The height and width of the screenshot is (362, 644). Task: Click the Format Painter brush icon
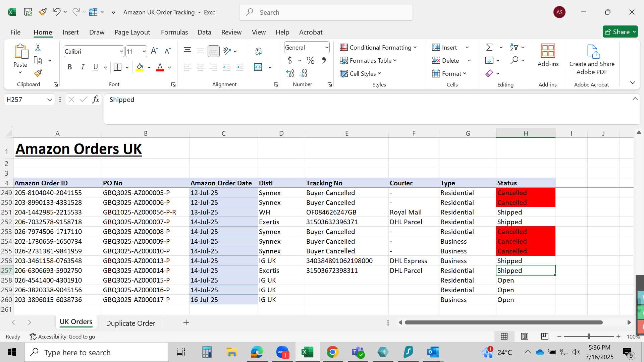[x=38, y=73]
